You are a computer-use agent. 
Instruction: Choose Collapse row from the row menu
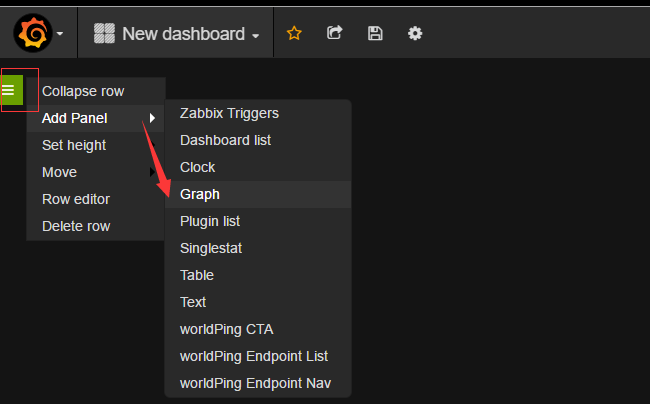pos(96,91)
